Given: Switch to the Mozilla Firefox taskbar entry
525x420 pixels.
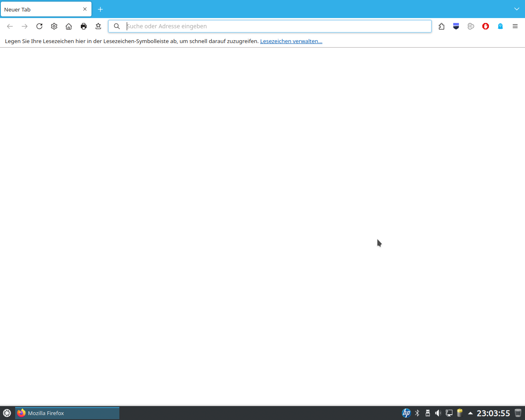Looking at the screenshot, I should point(67,413).
